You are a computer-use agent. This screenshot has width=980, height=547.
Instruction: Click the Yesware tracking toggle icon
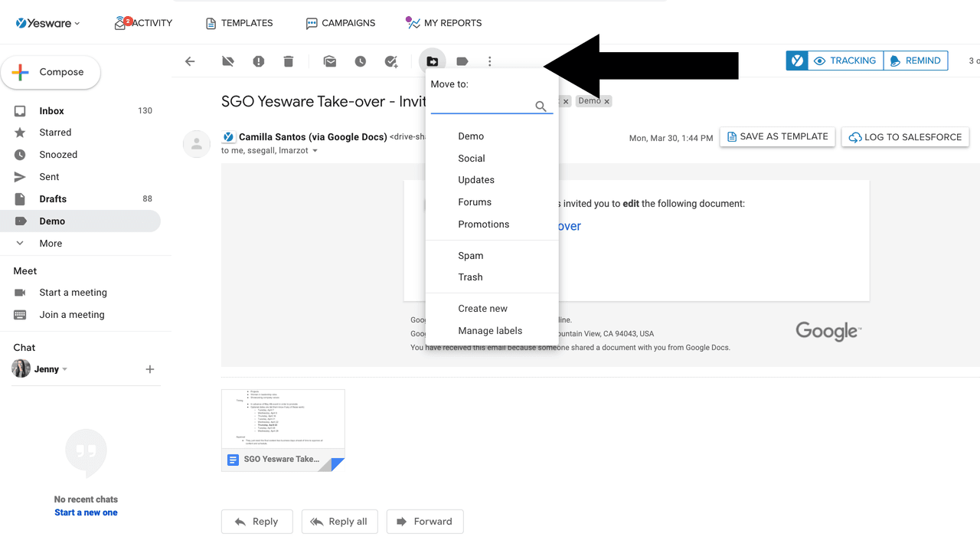tap(796, 60)
